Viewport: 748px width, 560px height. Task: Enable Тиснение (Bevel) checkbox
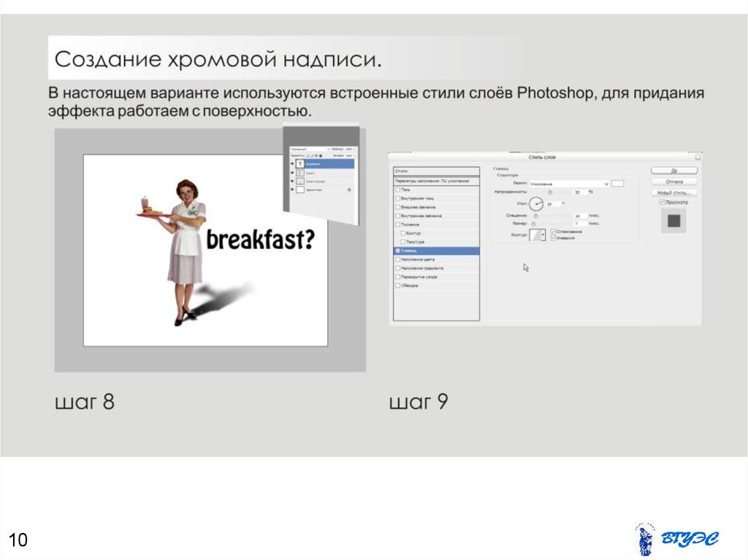398,224
